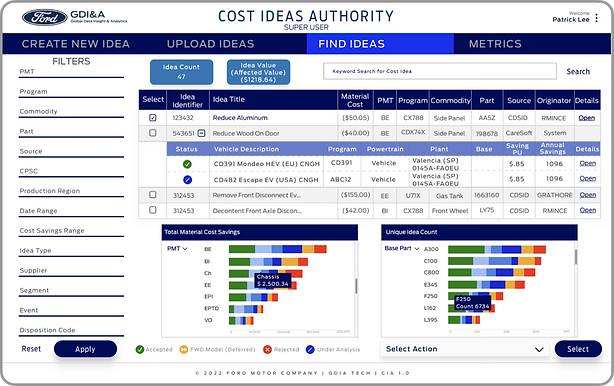
Task: Open the PMT dropdown in Total Material Cost Savings
Action: pyautogui.click(x=177, y=249)
